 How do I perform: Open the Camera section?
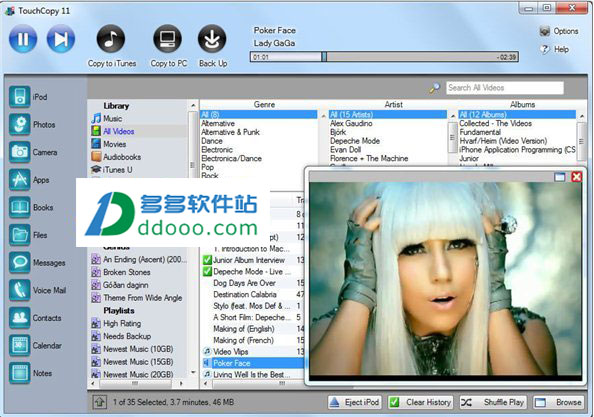pyautogui.click(x=20, y=152)
